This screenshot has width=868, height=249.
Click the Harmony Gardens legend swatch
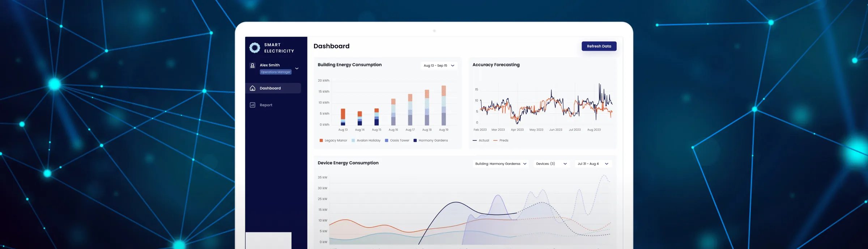click(x=415, y=140)
